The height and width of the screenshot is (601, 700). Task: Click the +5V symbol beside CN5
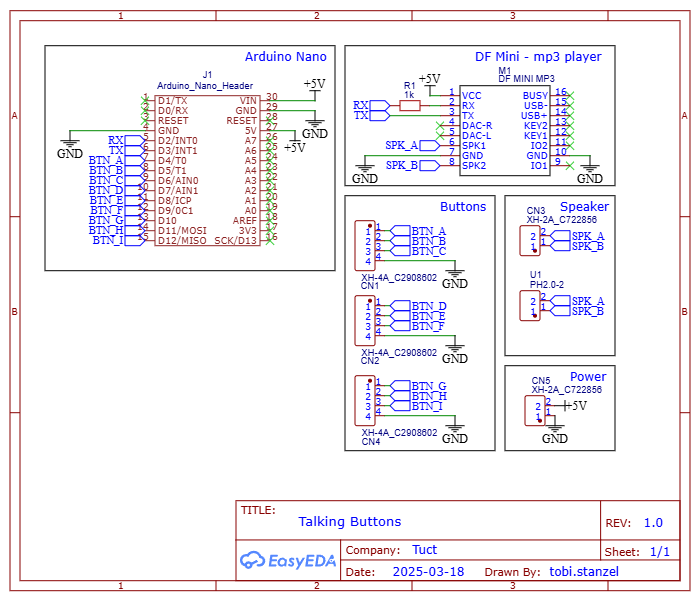574,406
